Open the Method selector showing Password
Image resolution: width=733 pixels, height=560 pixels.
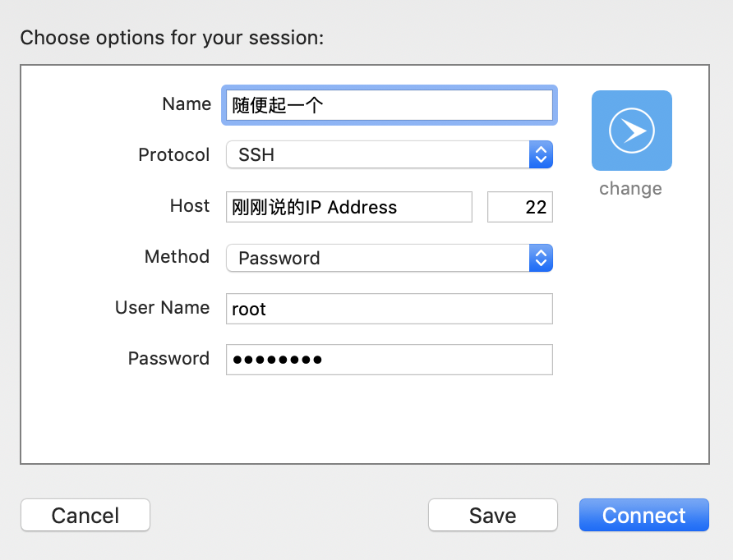pos(370,258)
